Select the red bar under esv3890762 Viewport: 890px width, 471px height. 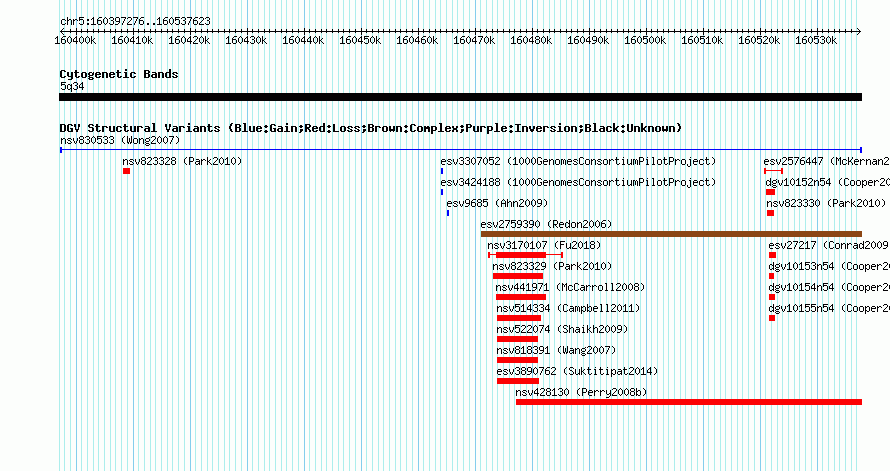coord(518,381)
